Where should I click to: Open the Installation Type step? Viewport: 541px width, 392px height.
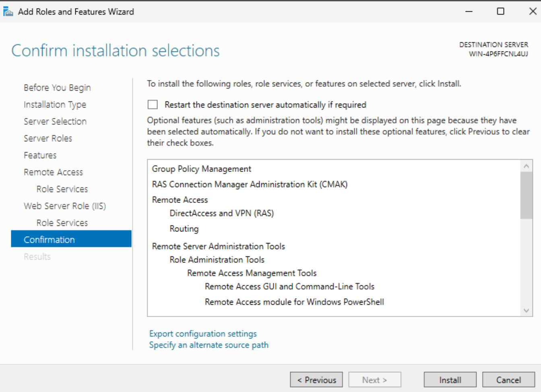55,105
